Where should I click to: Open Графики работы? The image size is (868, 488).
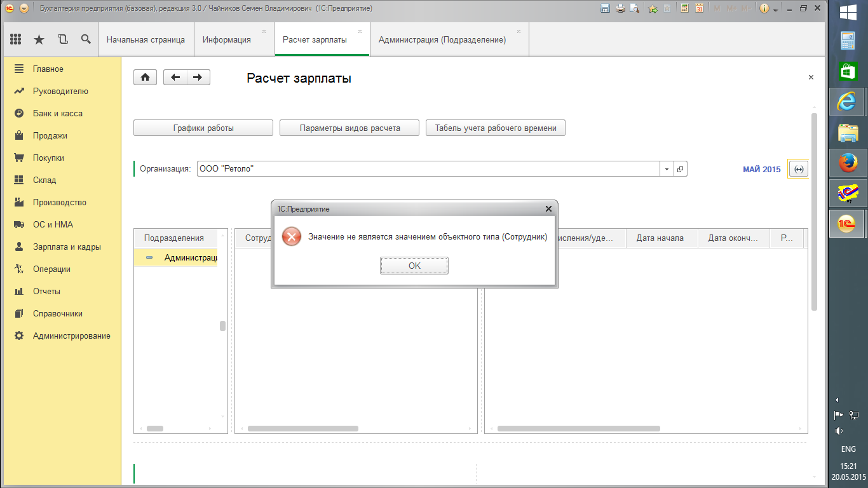coord(203,128)
